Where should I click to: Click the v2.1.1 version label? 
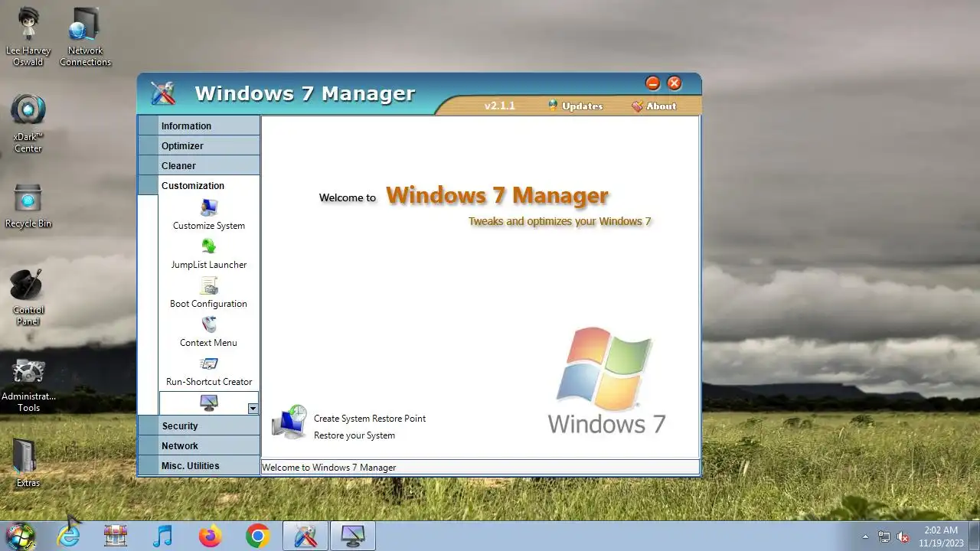point(500,106)
